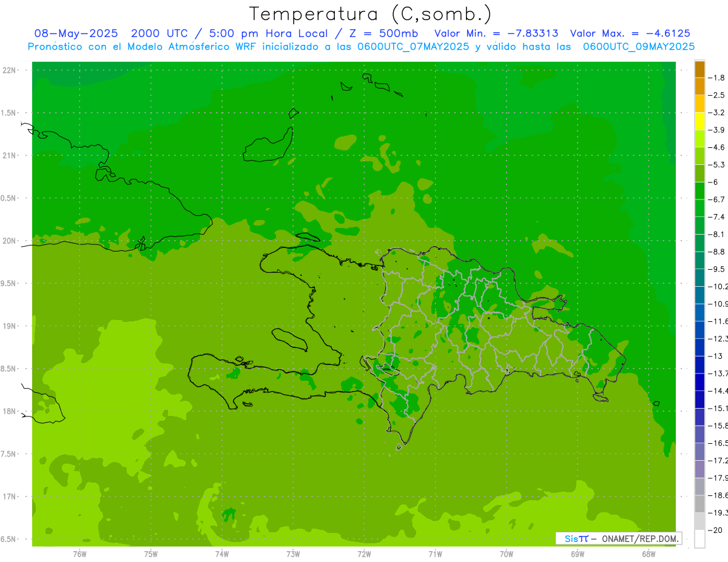Click the '-9.5' colorbar label
Image resolution: width=728 pixels, height=562 pixels.
pyautogui.click(x=716, y=269)
